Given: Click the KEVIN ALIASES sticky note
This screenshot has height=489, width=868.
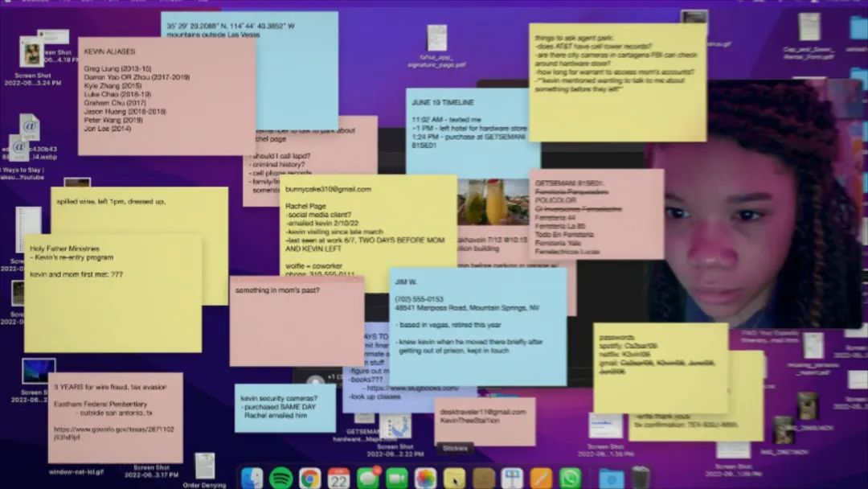Looking at the screenshot, I should point(166,97).
